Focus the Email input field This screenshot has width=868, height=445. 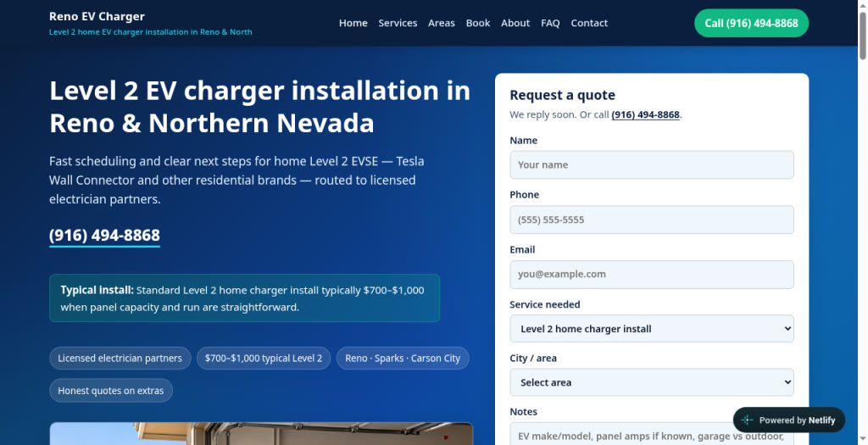tap(652, 274)
